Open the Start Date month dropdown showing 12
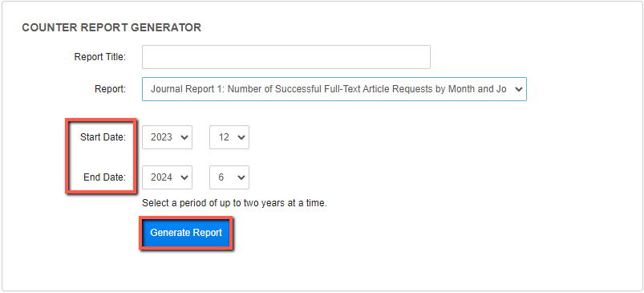 (229, 137)
